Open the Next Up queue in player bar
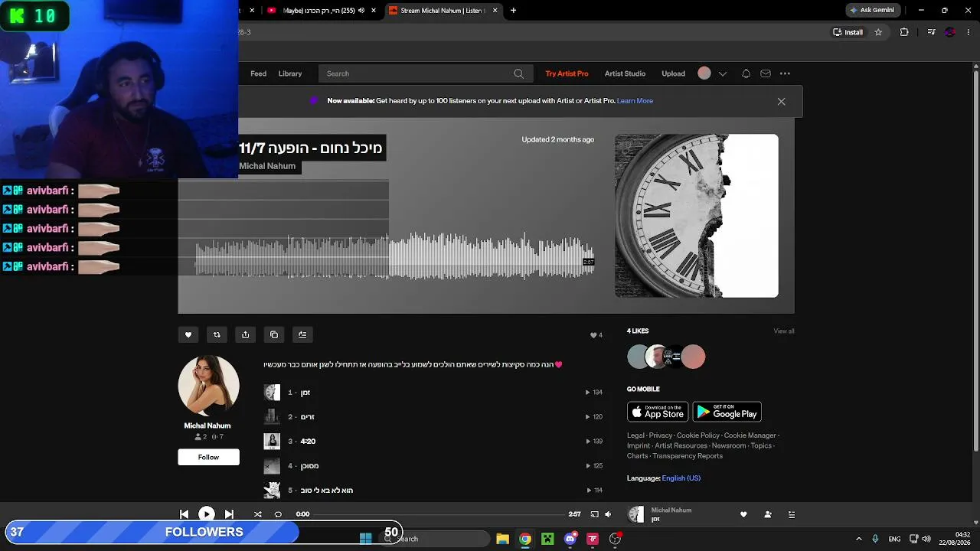The width and height of the screenshot is (980, 551). coord(792,514)
